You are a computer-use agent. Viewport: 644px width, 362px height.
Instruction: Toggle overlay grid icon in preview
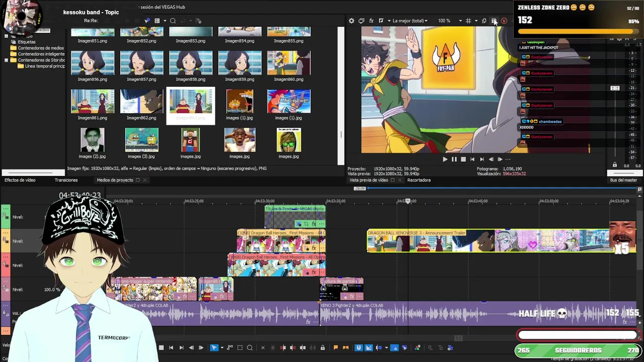[468, 21]
